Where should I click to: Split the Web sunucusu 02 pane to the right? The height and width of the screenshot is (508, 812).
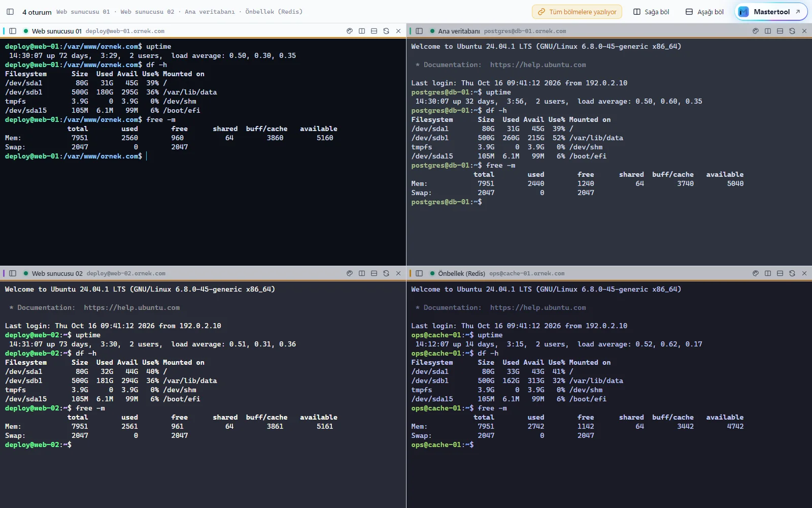pyautogui.click(x=362, y=273)
